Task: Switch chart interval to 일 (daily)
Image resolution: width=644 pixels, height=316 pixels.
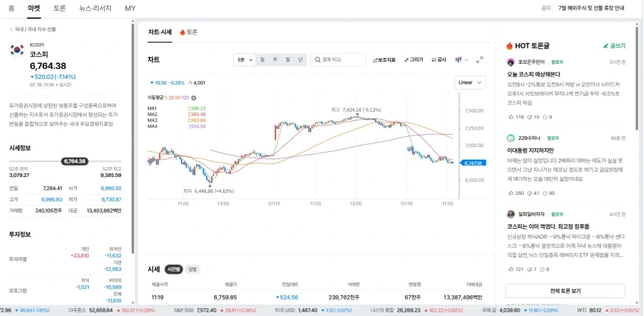Action: pos(262,59)
